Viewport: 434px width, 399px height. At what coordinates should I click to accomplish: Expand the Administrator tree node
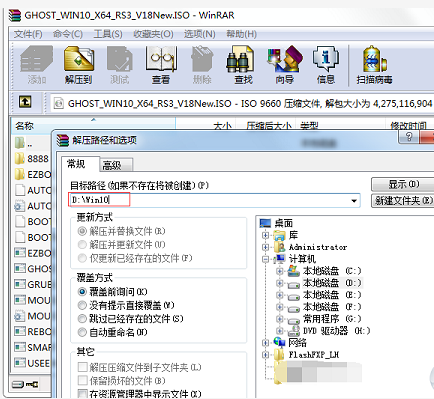[266, 247]
